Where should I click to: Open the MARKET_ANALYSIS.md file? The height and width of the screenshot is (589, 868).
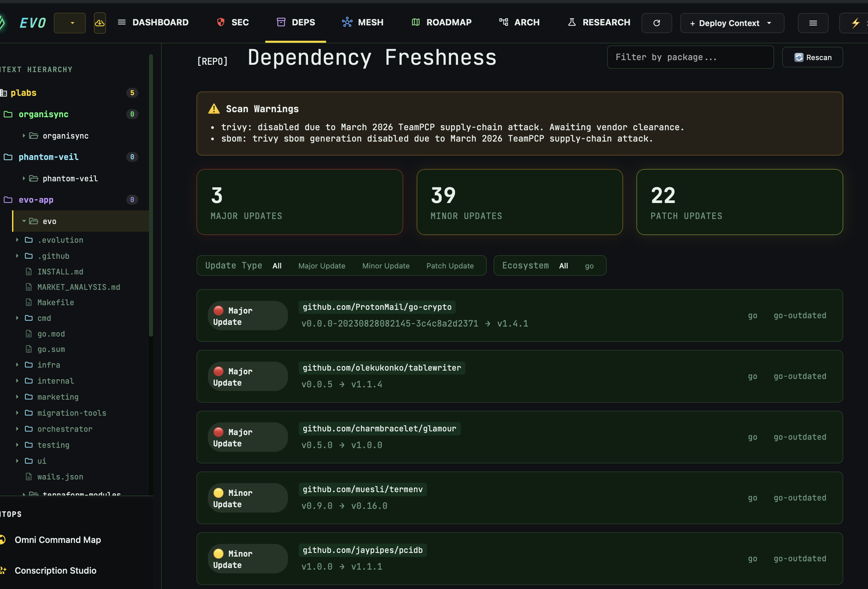tap(79, 287)
